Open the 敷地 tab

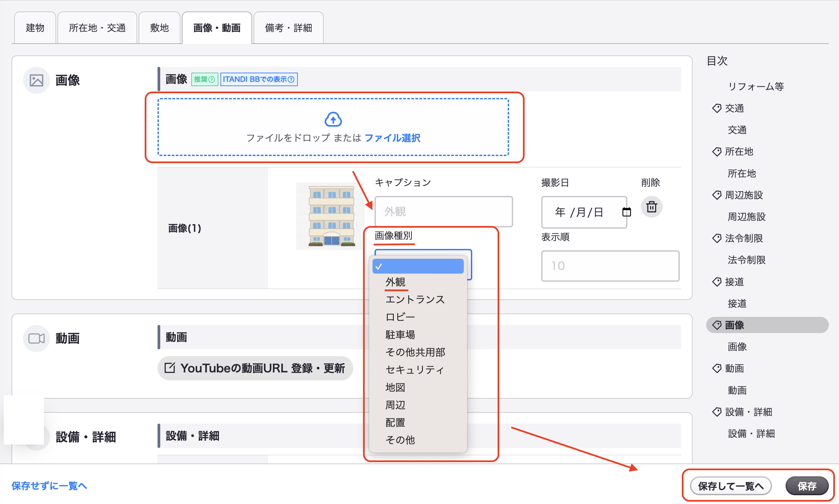coord(159,28)
